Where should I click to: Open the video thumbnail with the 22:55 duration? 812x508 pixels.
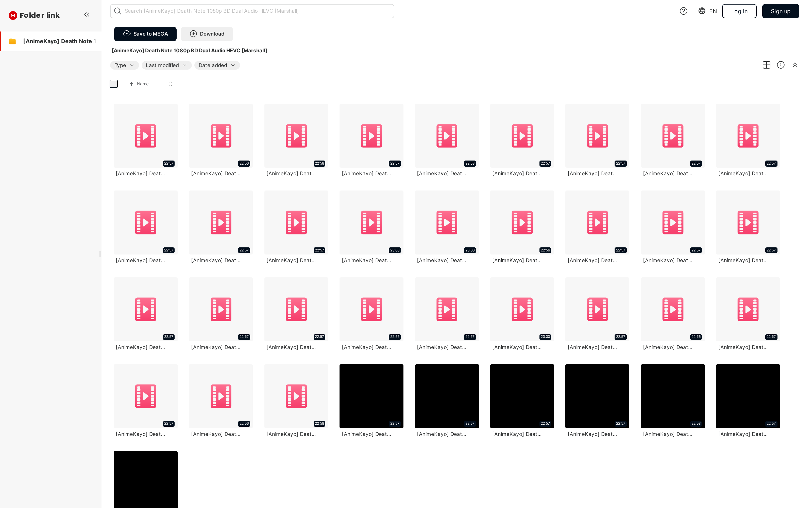click(371, 309)
